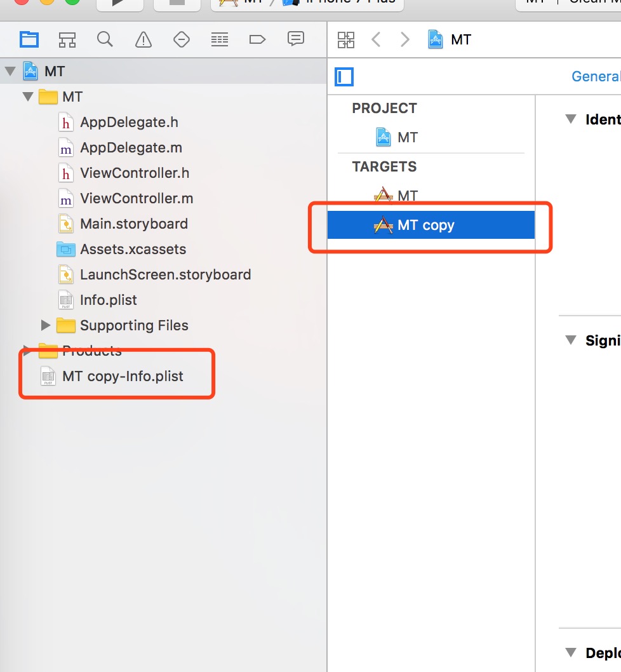Open the Test navigator diamond icon
This screenshot has height=672, width=621.
pyautogui.click(x=182, y=40)
